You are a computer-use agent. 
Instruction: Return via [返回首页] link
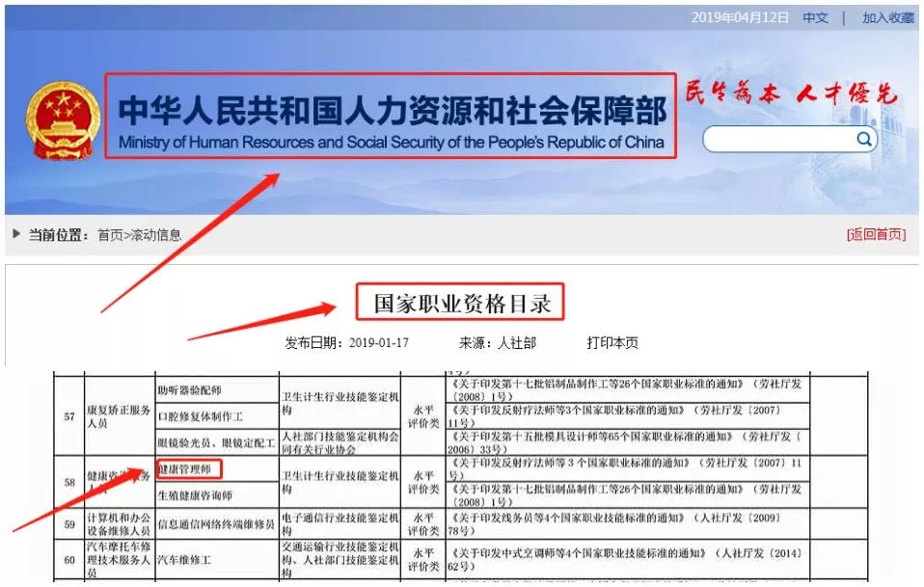876,234
